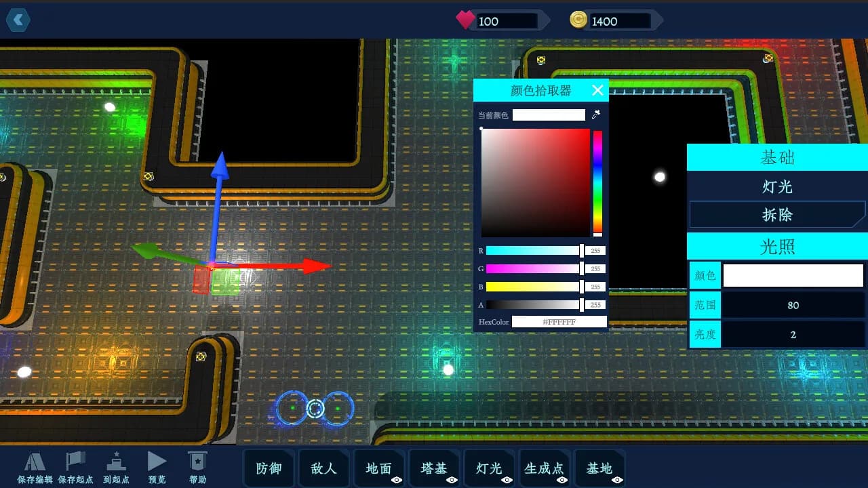Close the 颜色拾取器 color picker
The image size is (868, 488).
[x=597, y=90]
